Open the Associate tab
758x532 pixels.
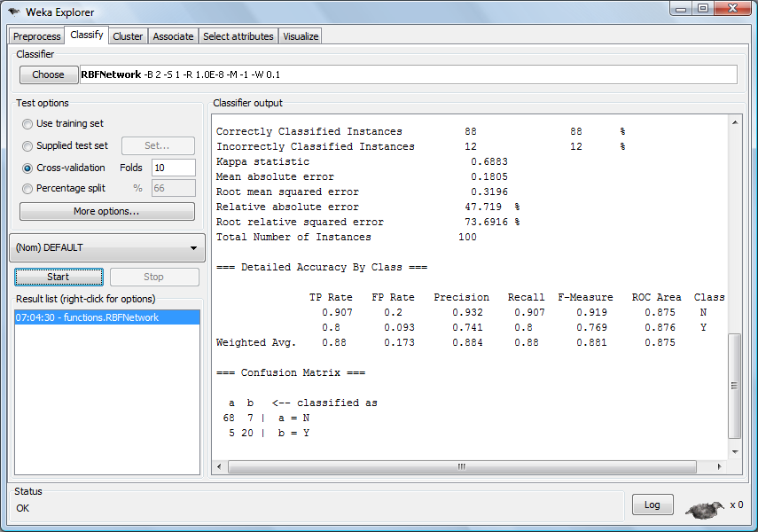coord(173,36)
